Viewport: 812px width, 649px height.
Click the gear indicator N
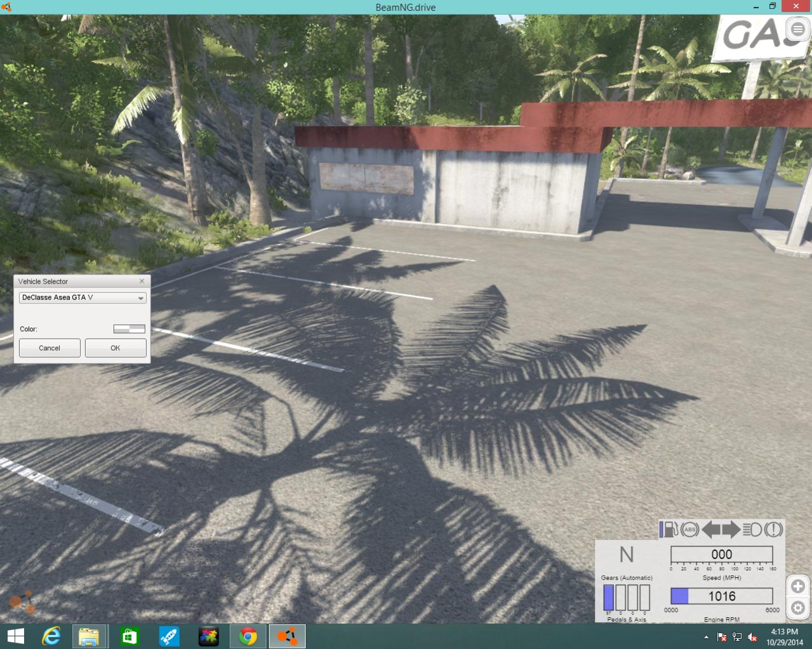[x=627, y=554]
